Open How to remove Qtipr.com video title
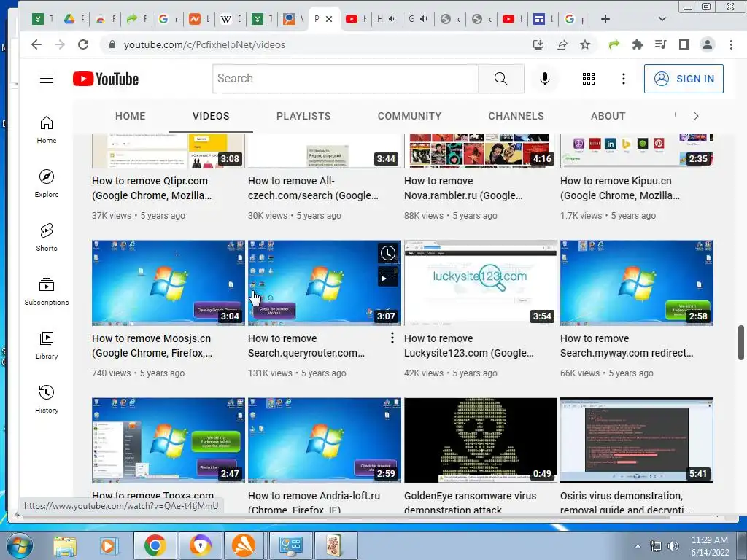Screen dimensions: 747x560 click(152, 188)
